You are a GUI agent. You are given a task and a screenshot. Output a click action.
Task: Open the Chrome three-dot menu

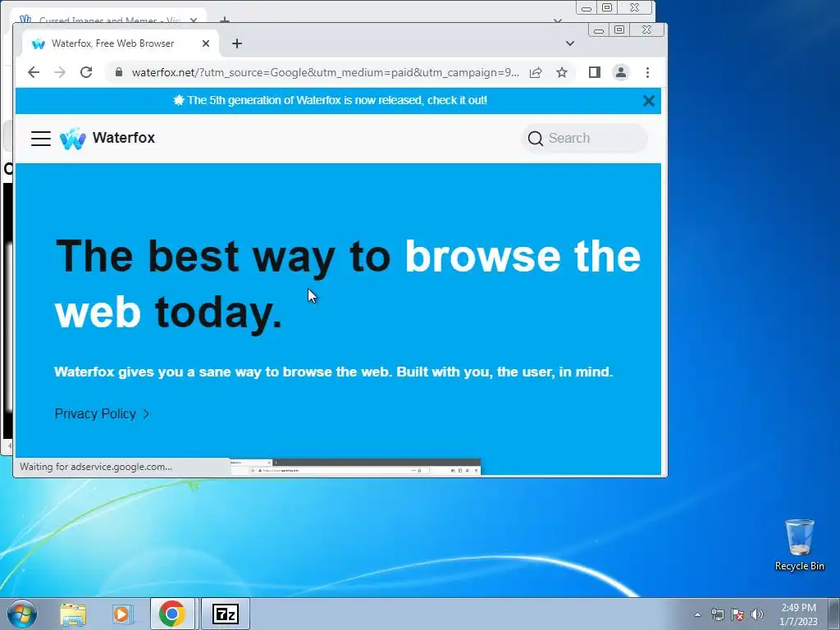click(x=648, y=72)
